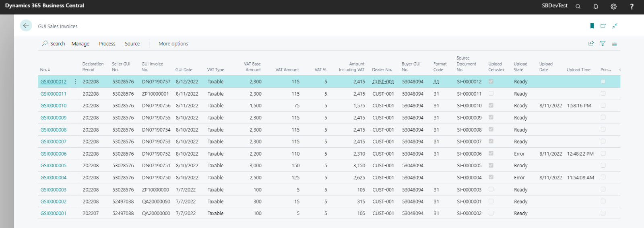Click Upload Time column header
Image resolution: width=644 pixels, height=228 pixels.
point(578,70)
